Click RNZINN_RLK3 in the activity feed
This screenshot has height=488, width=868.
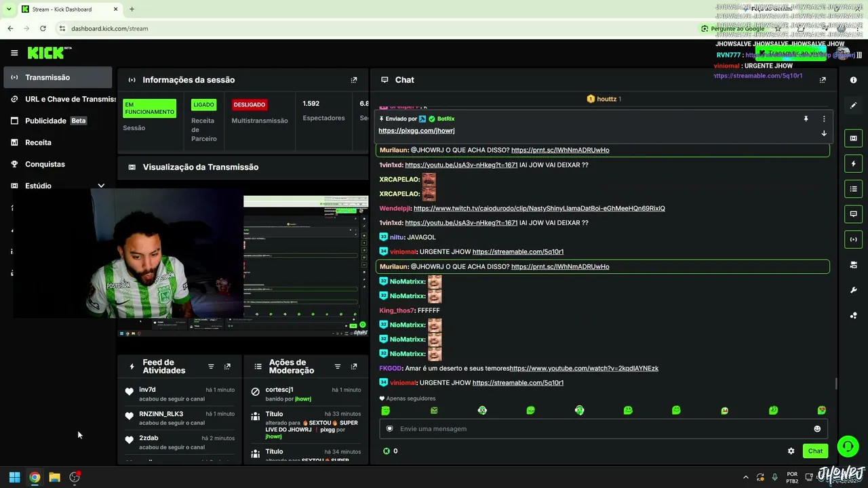(x=161, y=414)
